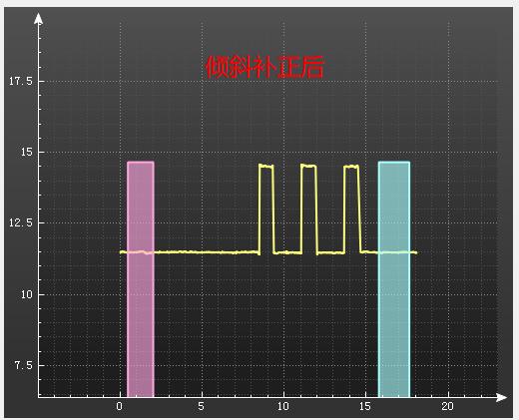
Task: Click the third yellow pulse peak
Action: point(351,167)
